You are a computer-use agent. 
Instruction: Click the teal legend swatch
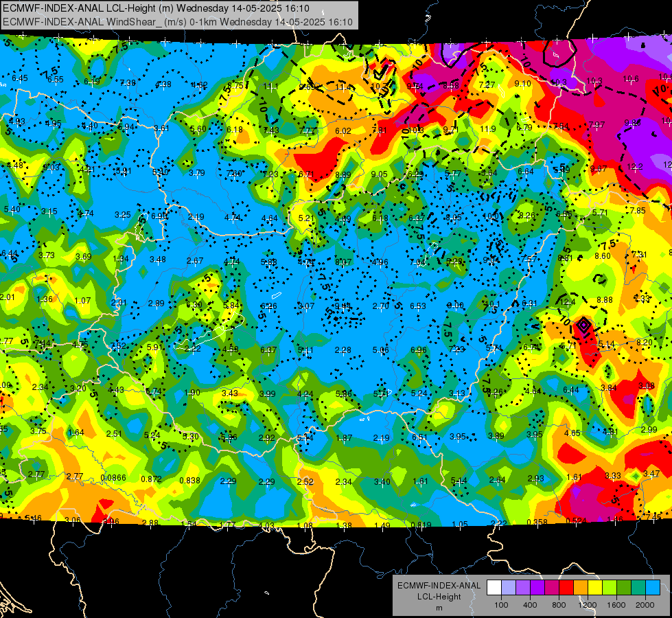(x=638, y=588)
